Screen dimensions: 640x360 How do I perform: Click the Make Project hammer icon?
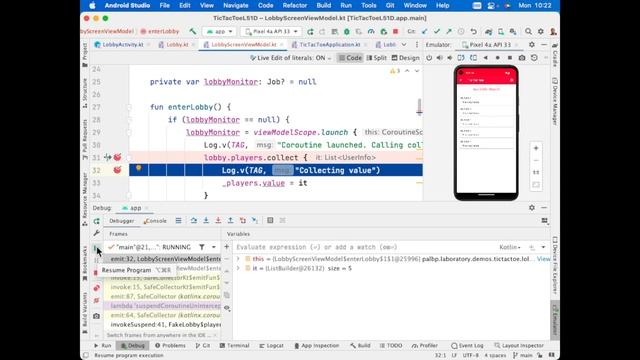click(193, 31)
